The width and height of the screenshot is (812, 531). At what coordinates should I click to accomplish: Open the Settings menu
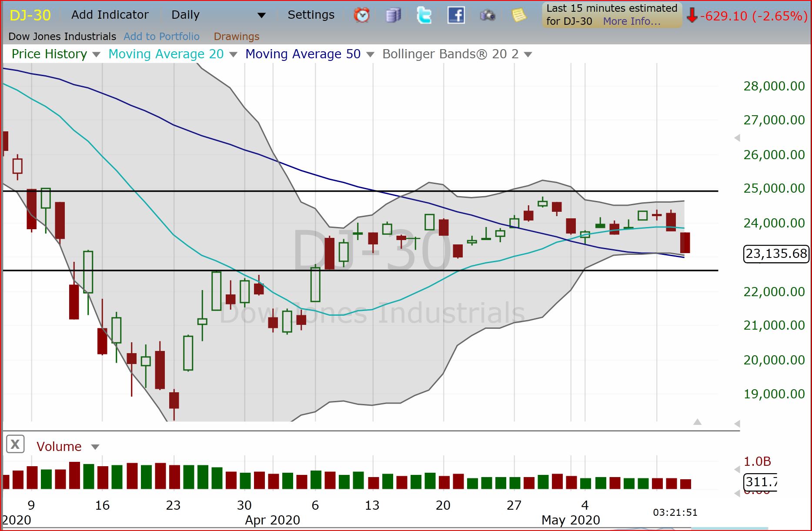click(x=311, y=15)
